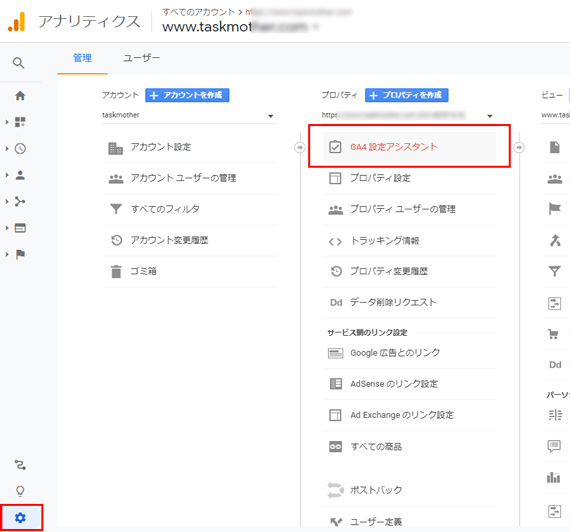This screenshot has width=570, height=532.
Task: Open Discover lightbulb icon
Action: point(20,491)
